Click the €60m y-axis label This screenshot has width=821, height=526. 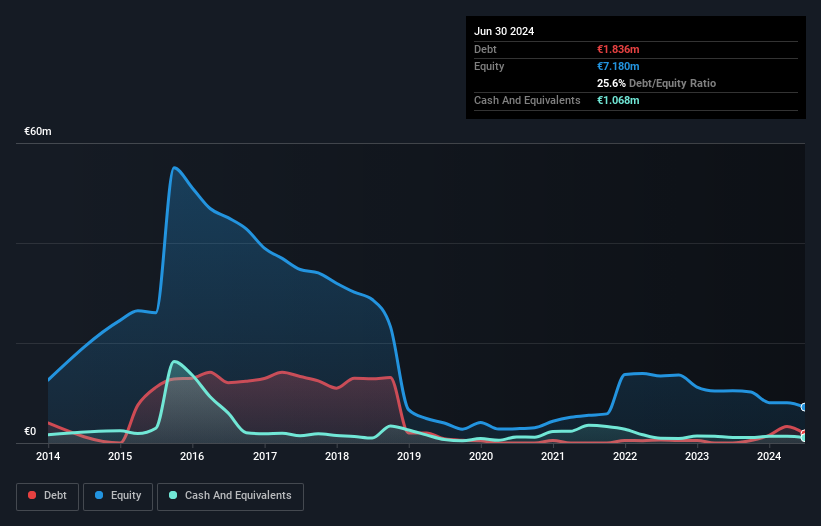click(38, 131)
